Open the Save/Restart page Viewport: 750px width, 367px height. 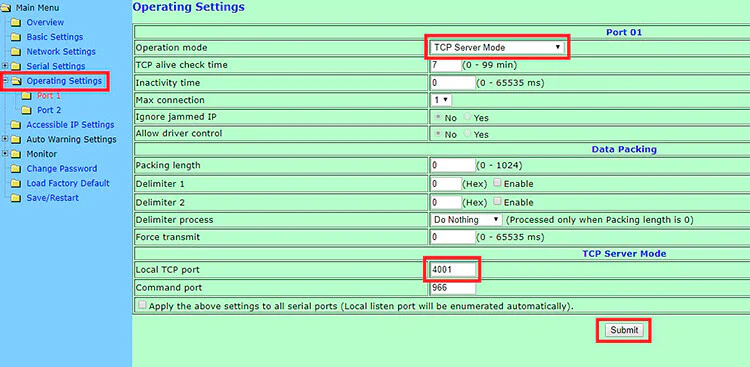(53, 198)
